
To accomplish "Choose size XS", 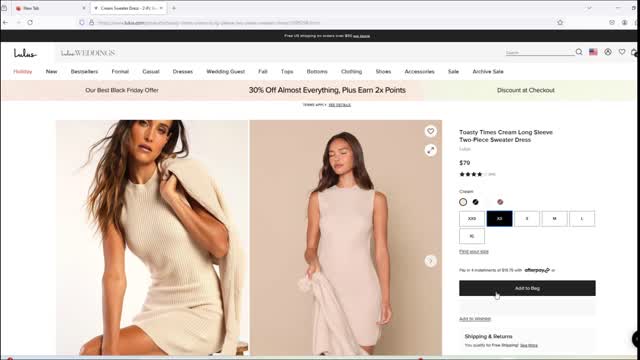I will [x=499, y=219].
